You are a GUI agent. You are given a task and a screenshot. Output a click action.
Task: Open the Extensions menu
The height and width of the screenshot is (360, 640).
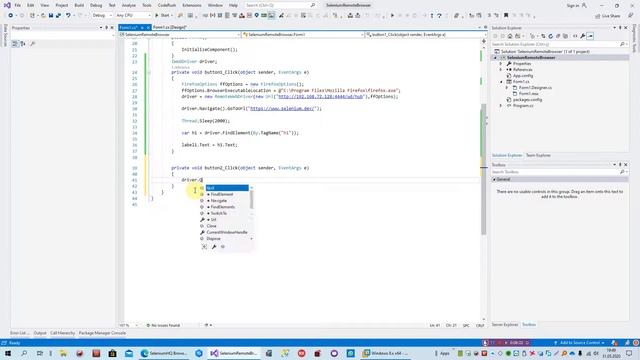click(x=191, y=5)
